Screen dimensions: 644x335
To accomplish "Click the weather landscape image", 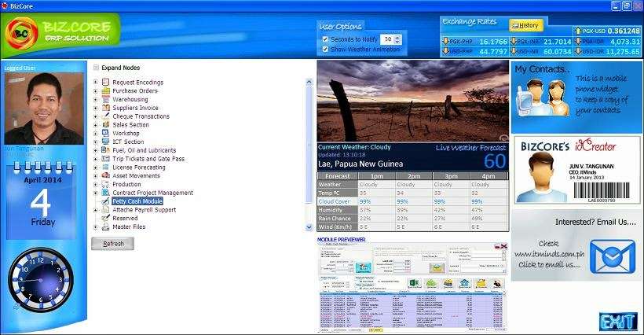I will click(x=413, y=101).
